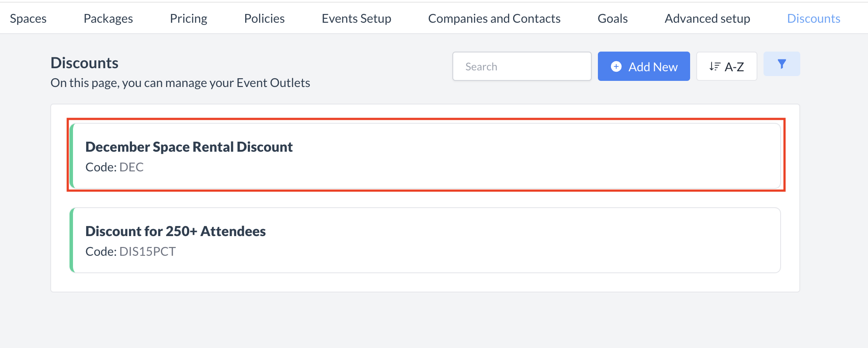Open the Policies section

(264, 18)
